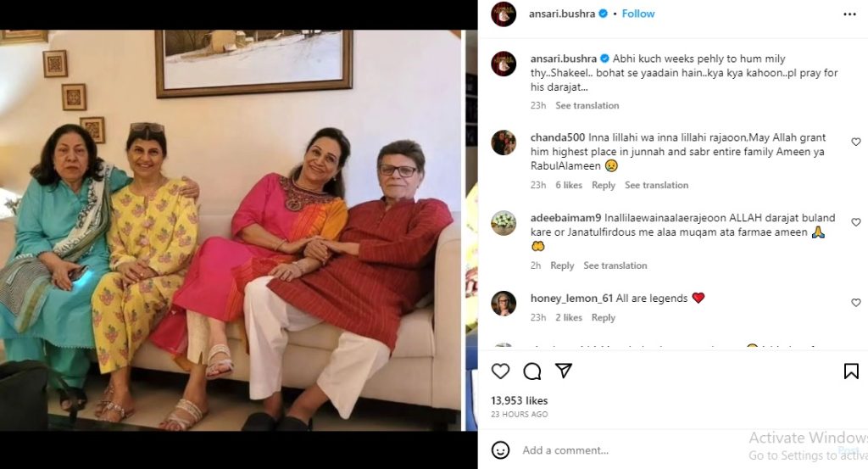See translation of the post caption

coord(587,106)
